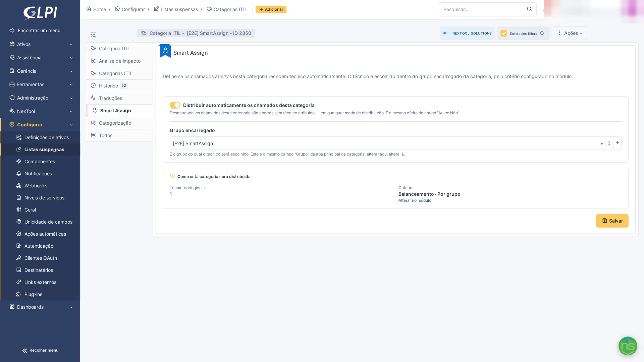644x362 pixels.
Task: Open the Grupo encarregado dropdown
Action: click(x=387, y=143)
